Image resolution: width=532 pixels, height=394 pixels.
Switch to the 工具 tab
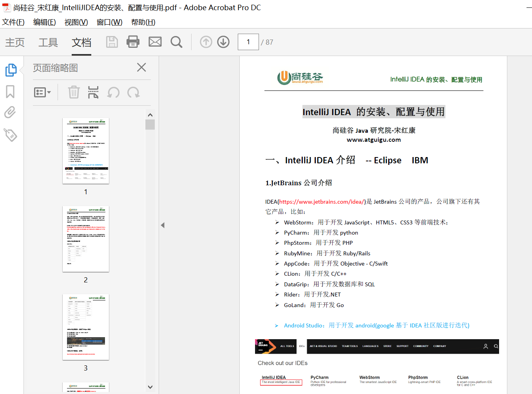(48, 42)
